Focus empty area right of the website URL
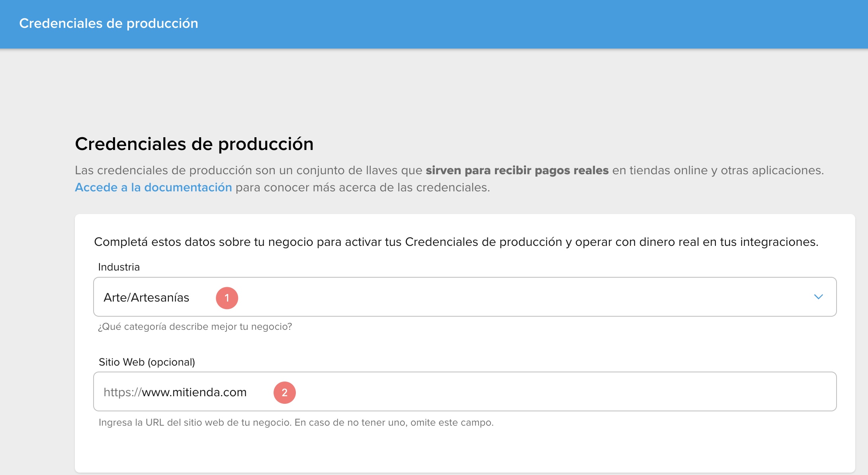Viewport: 868px width, 475px height. coord(557,392)
